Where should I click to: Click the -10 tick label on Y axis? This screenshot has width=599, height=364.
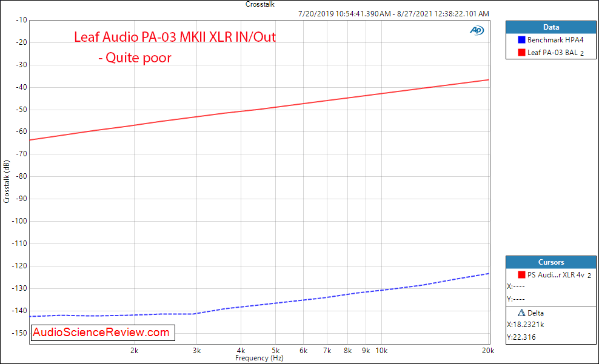[x=21, y=20]
